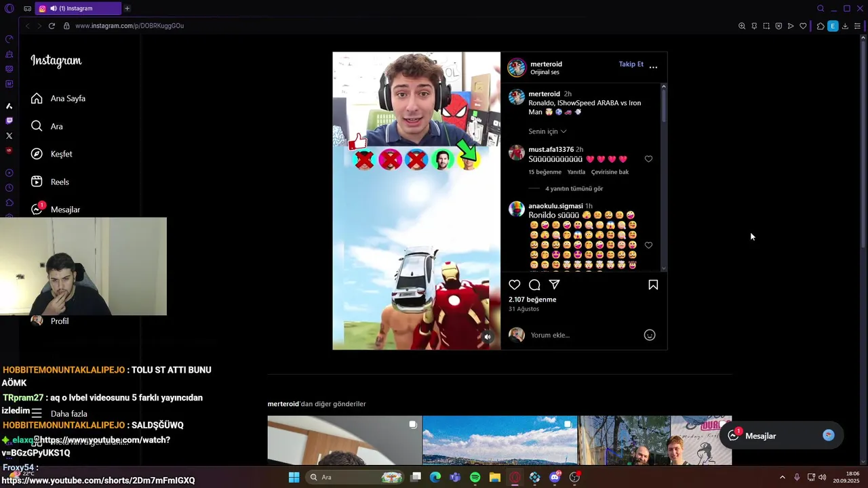The height and width of the screenshot is (488, 868).
Task: Open Reels in Instagram sidebar
Action: tap(50, 182)
